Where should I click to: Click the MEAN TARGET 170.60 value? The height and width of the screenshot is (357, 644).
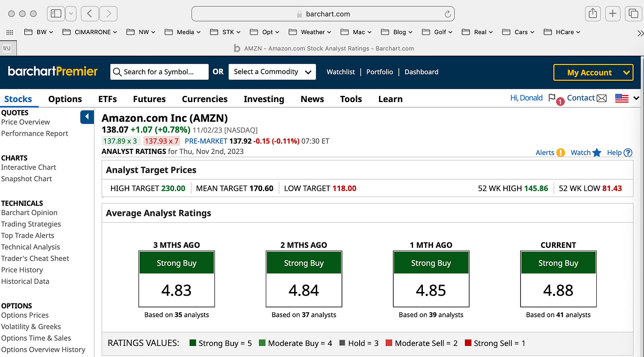coord(261,188)
